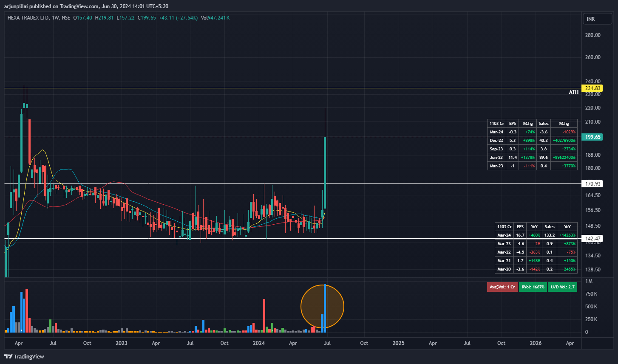Click the 280.00 price axis label
This screenshot has height=364, width=618.
click(x=592, y=35)
